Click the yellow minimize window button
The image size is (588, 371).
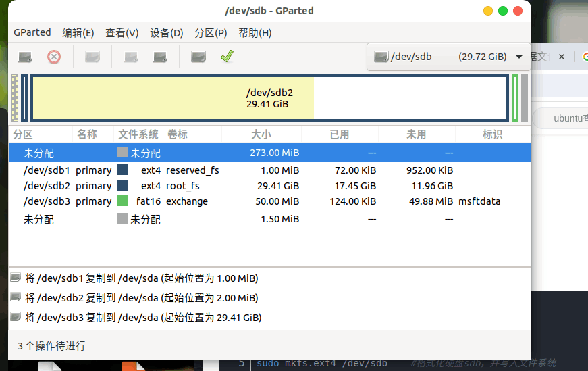[488, 11]
